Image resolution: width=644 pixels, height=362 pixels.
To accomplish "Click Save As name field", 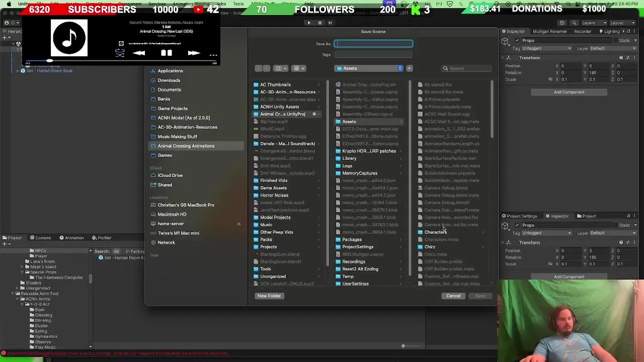I will tap(374, 44).
